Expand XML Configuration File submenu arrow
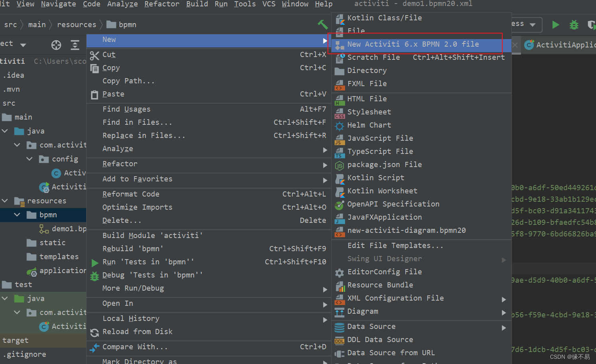 (504, 299)
